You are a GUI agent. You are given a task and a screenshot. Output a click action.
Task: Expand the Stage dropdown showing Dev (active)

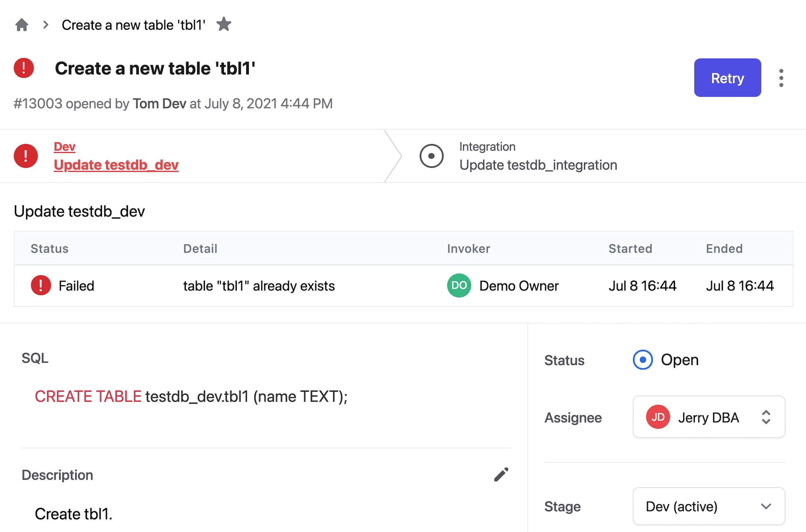[x=709, y=506]
